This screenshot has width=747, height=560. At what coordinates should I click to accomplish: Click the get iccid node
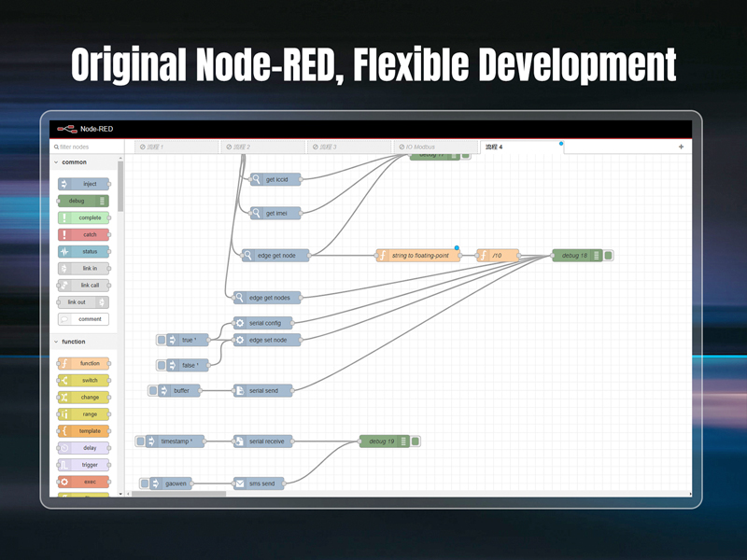275,179
